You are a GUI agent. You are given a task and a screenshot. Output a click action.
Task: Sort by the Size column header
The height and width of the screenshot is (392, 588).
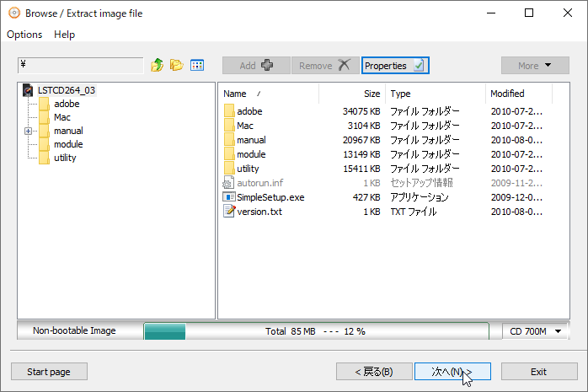pos(352,94)
